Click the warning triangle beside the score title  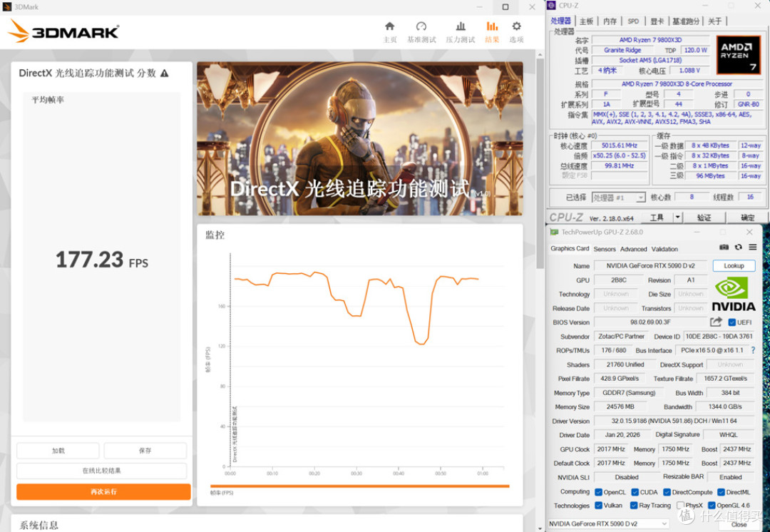point(165,73)
